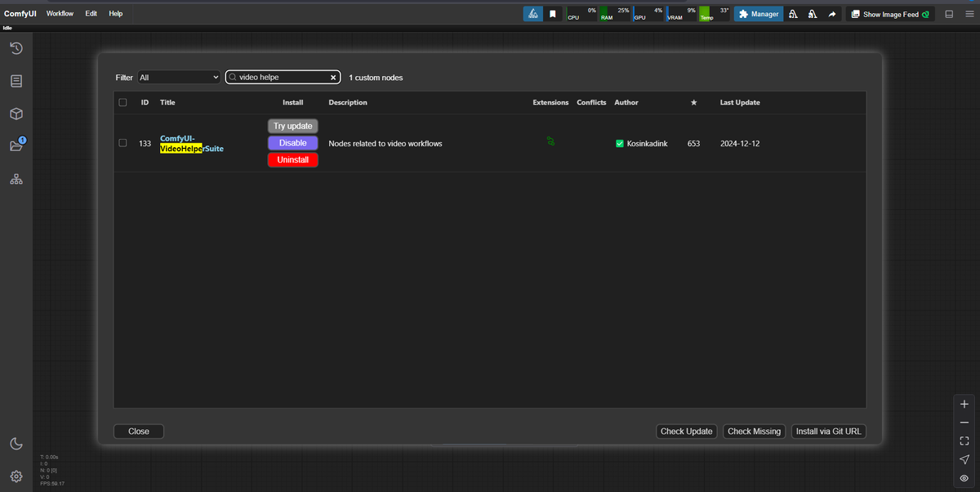Check the ComfyUI-VideoHelperSuite row checkbox
This screenshot has height=492, width=980.
coord(122,143)
